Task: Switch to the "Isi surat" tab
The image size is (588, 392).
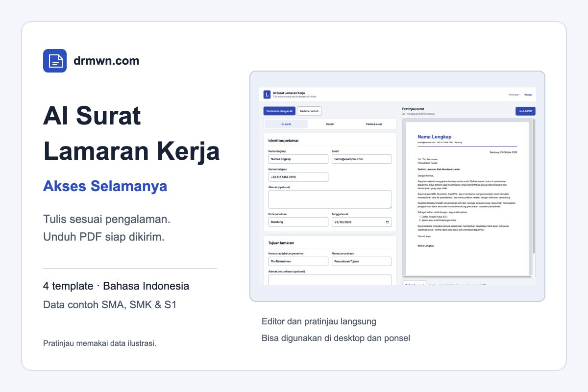Action: [286, 124]
